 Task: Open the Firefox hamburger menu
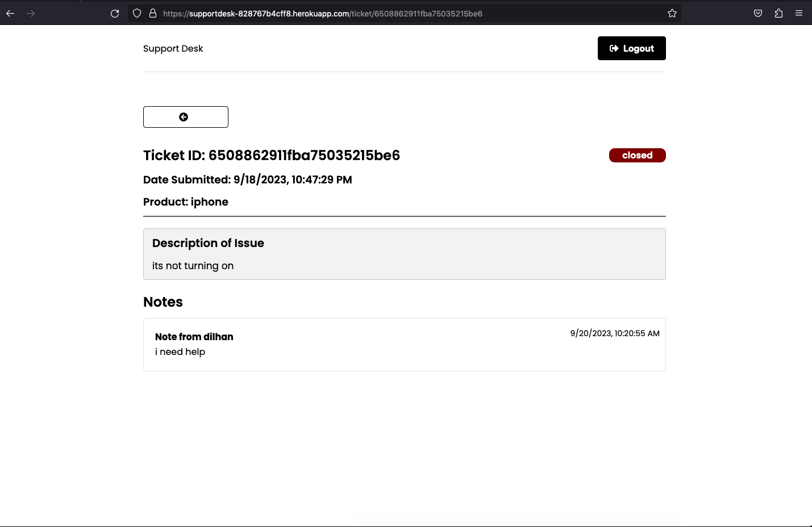tap(799, 13)
